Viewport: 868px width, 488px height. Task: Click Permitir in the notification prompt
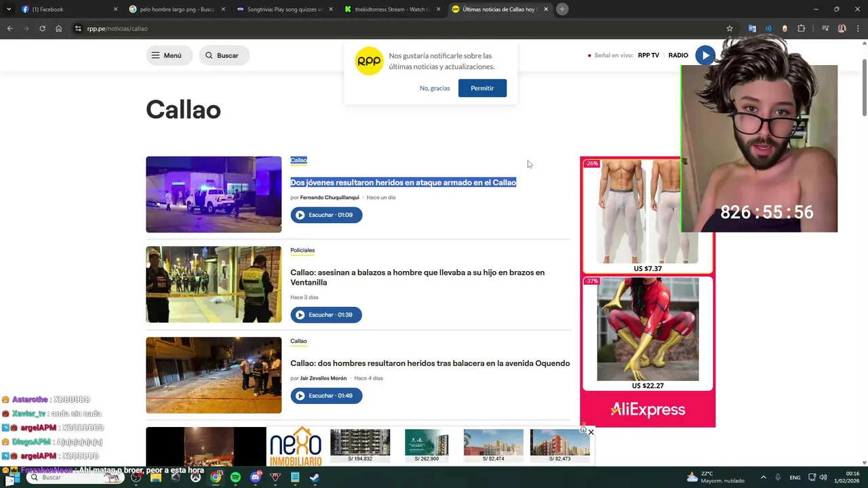[482, 88]
